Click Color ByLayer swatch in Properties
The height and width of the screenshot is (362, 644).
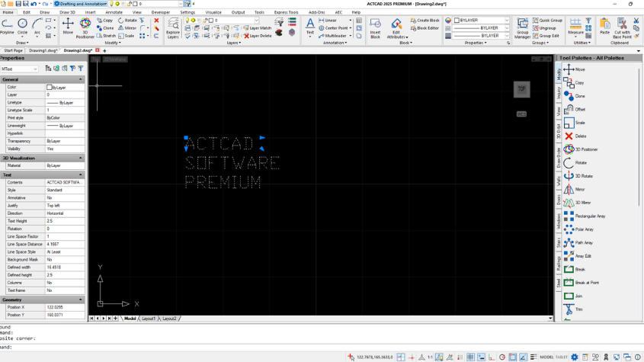click(50, 87)
